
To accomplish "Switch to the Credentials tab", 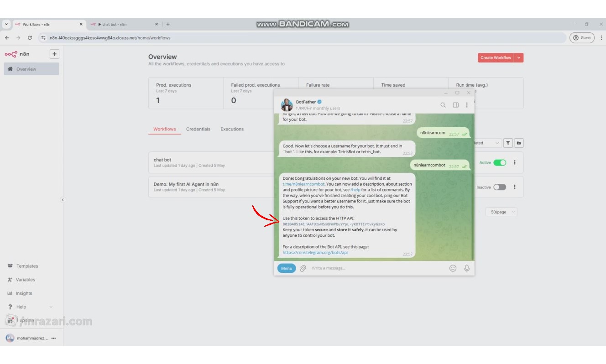I will pyautogui.click(x=198, y=129).
